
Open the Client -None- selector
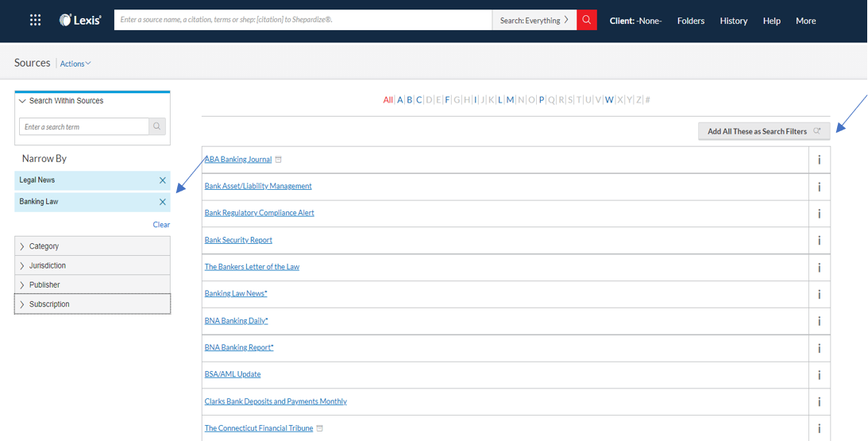click(x=635, y=21)
